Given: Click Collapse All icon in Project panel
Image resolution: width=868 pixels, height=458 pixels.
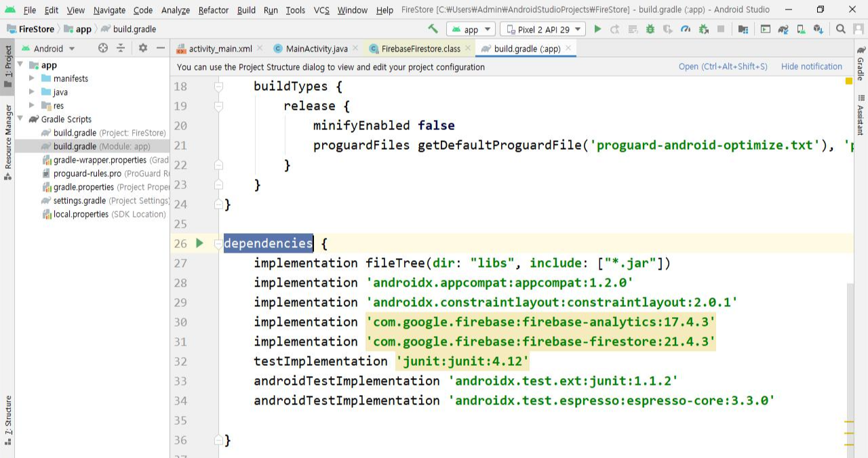Looking at the screenshot, I should (x=121, y=48).
